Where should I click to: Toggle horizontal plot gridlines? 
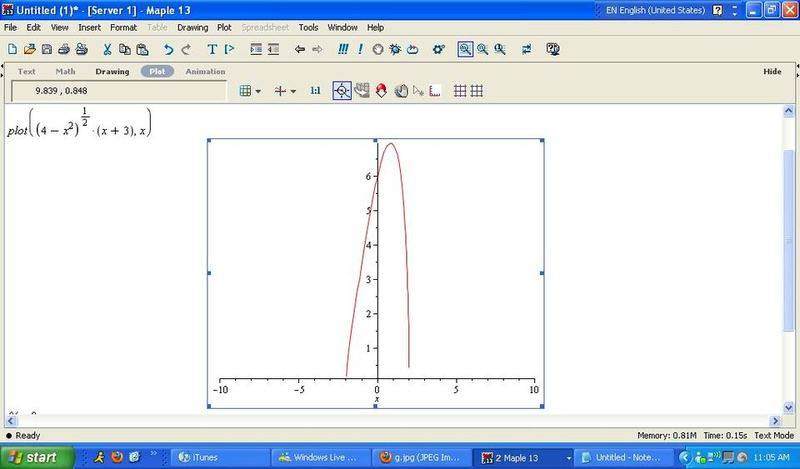(x=460, y=91)
